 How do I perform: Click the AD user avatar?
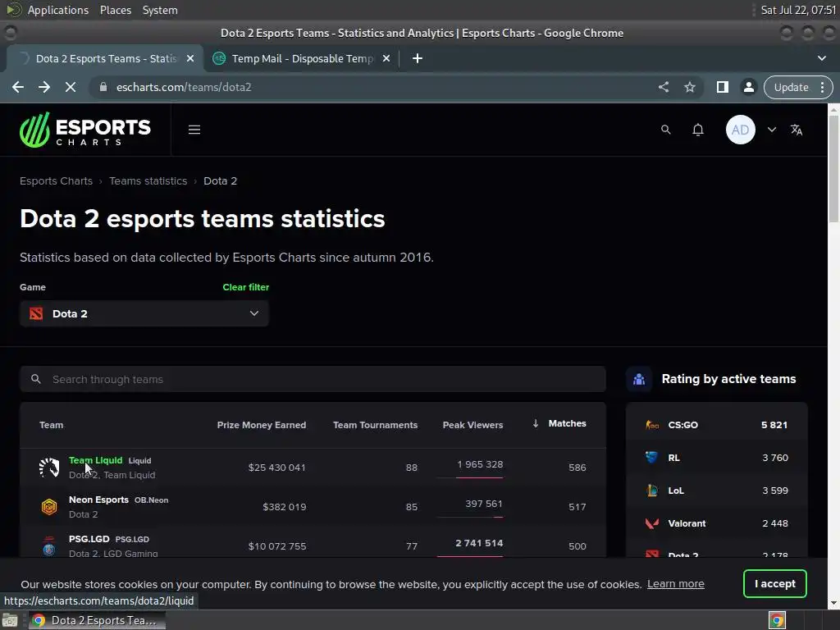tap(741, 130)
